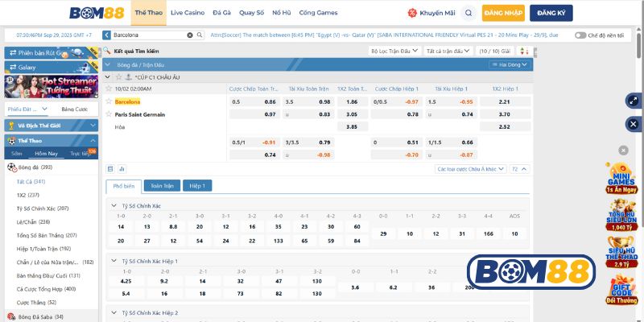Open the Hai Dòng layout dropdown
Viewport: 644px width, 322px height.
pyautogui.click(x=514, y=64)
